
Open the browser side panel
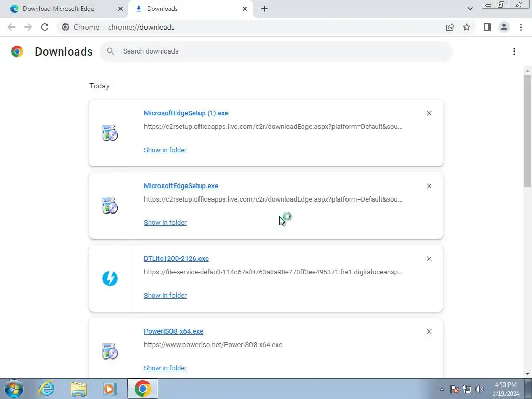point(487,27)
